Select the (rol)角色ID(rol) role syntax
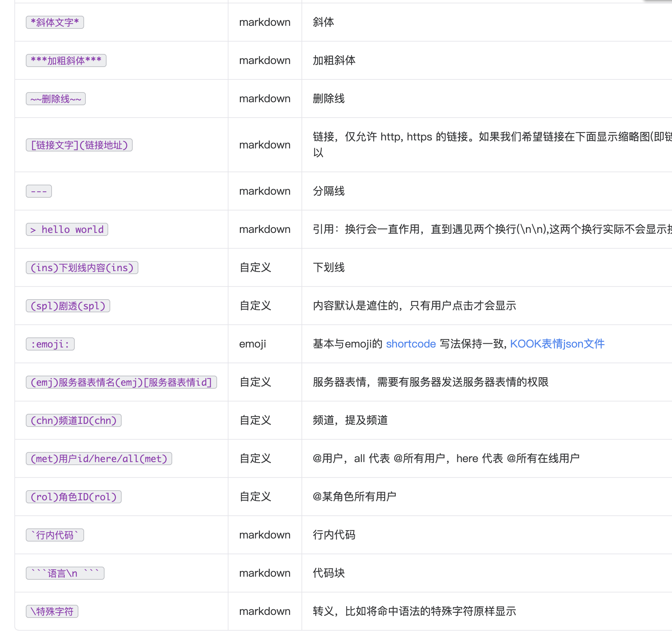The width and height of the screenshot is (672, 636). [74, 497]
